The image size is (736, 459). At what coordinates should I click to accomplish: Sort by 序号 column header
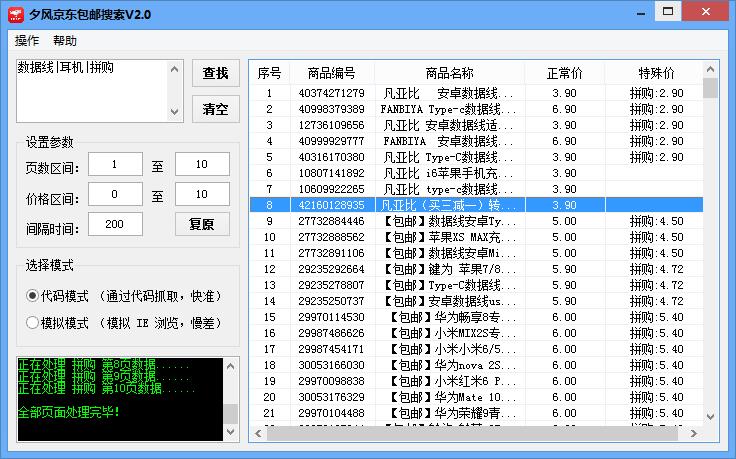269,73
